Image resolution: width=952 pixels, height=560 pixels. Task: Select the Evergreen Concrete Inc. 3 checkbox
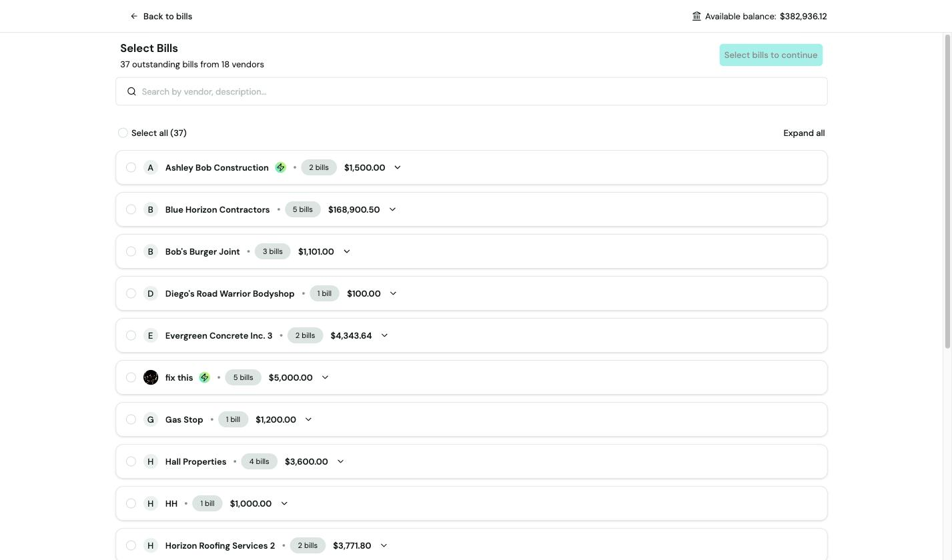[x=131, y=335]
